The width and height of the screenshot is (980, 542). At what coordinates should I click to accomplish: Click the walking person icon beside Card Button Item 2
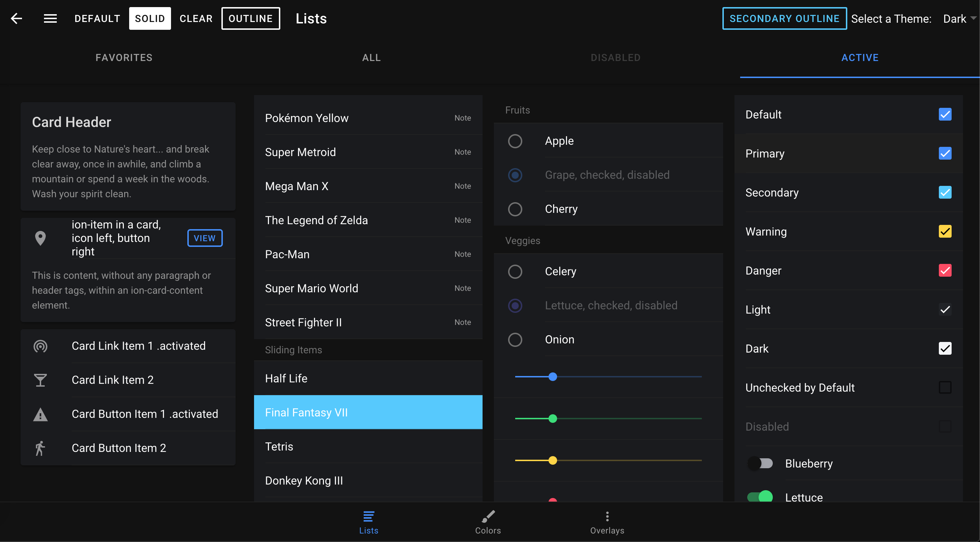[40, 448]
